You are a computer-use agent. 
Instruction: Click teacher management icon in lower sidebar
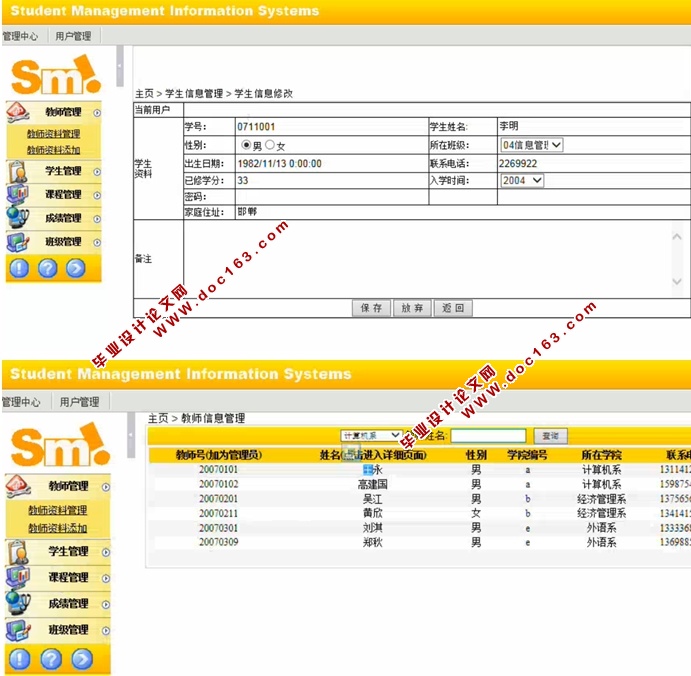point(19,486)
